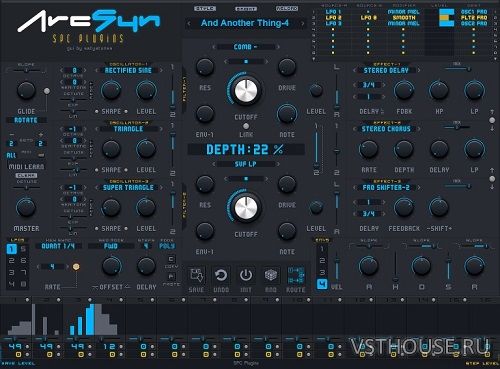This screenshot has width=500, height=369.
Task: Adjust the glide Slope slider
Action: (26, 70)
